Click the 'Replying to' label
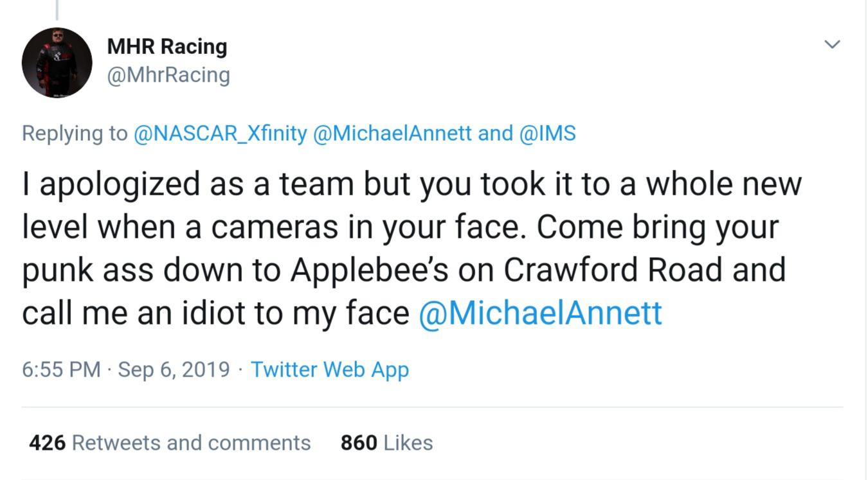The width and height of the screenshot is (868, 480). pos(75,134)
